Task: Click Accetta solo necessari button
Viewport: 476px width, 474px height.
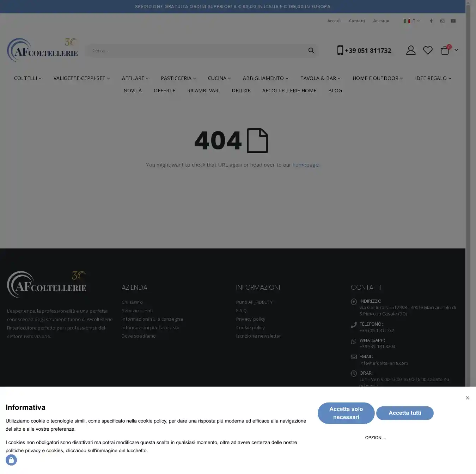Action: pos(346,413)
